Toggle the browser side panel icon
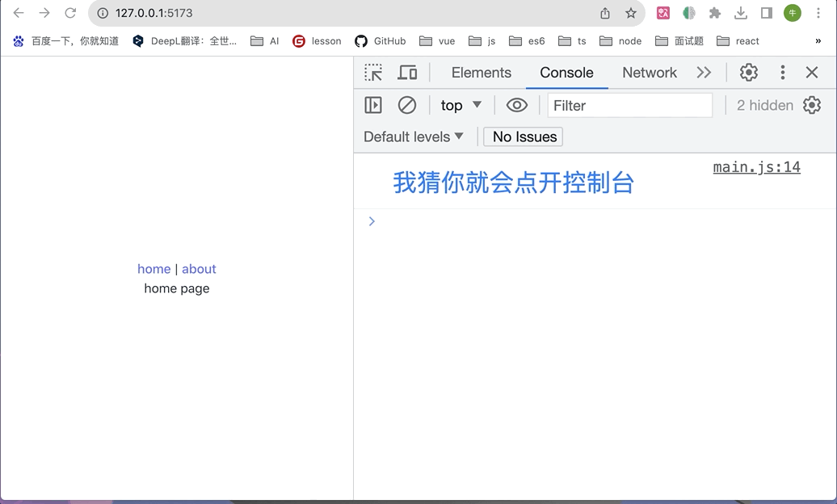The image size is (837, 504). click(767, 13)
